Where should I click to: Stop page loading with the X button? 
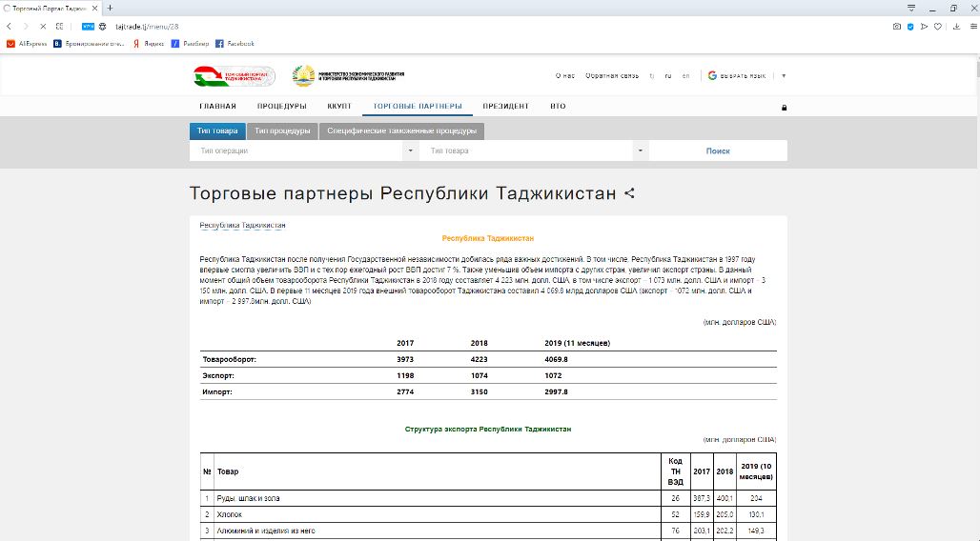click(x=42, y=27)
